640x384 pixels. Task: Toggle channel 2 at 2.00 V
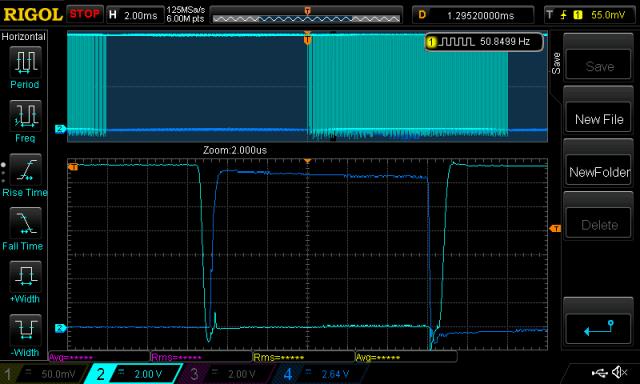133,374
